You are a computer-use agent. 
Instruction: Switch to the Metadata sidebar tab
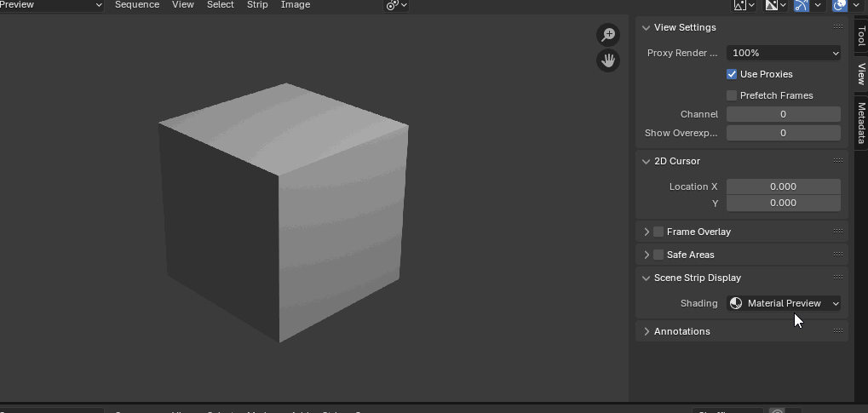pyautogui.click(x=861, y=123)
